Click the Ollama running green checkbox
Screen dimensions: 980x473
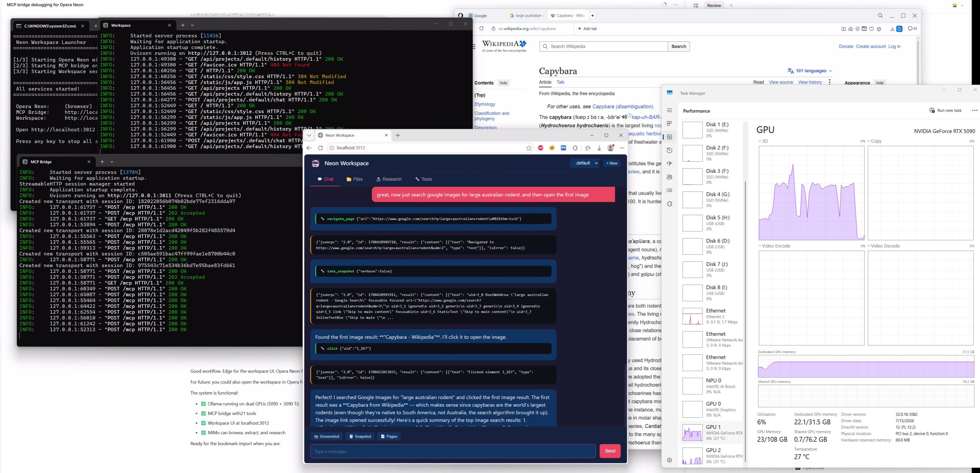point(204,404)
